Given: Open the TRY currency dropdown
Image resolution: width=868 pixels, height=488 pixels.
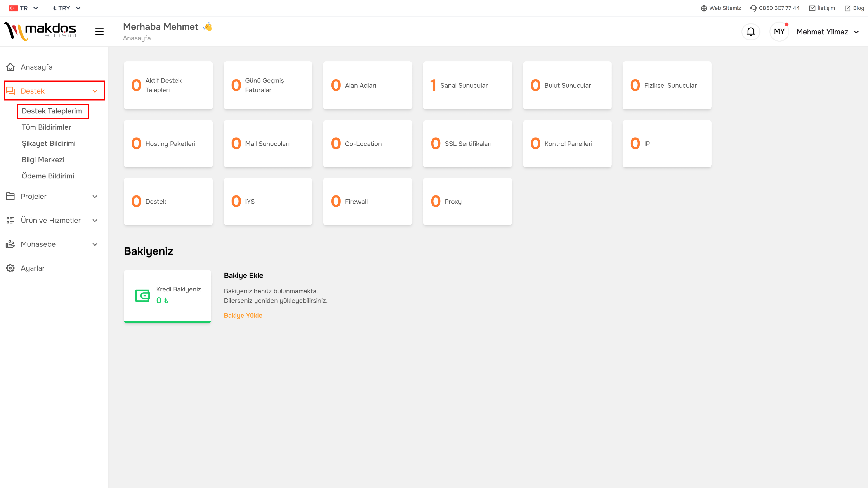Looking at the screenshot, I should (x=67, y=8).
